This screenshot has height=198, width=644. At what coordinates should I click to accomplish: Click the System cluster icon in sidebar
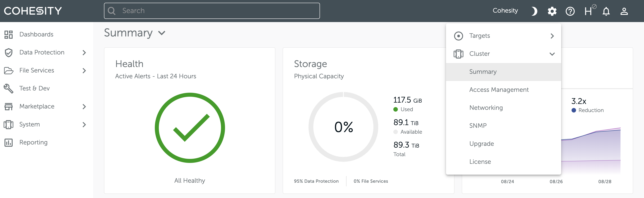click(x=9, y=124)
